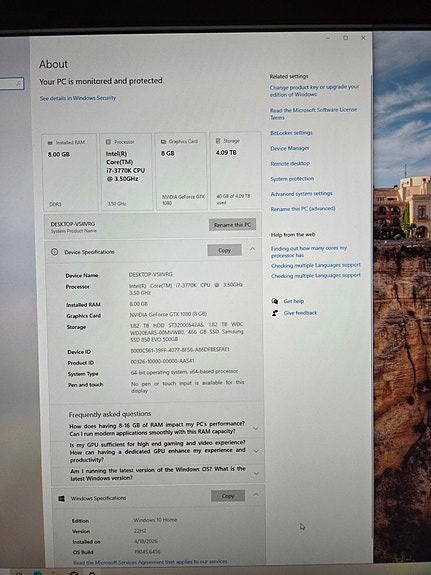431x575 pixels.
Task: Collapse the Windows Specifications section
Action: 256,495
